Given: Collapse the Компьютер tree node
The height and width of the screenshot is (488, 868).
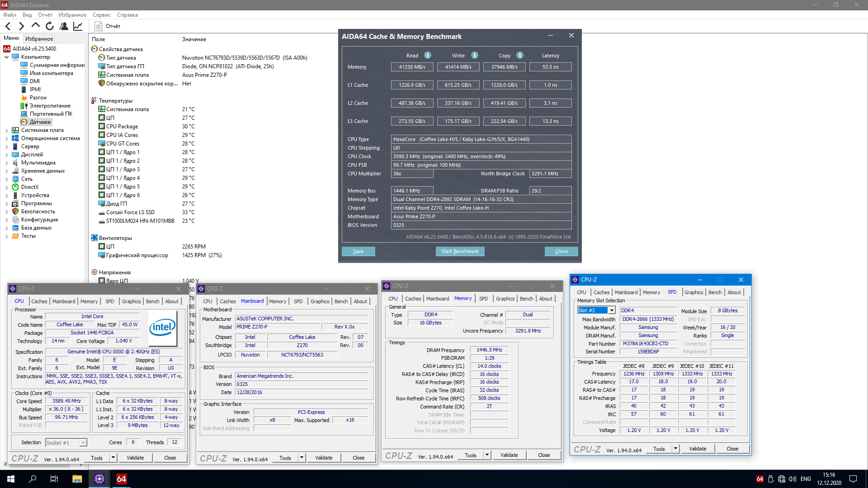Looking at the screenshot, I should pyautogui.click(x=6, y=57).
